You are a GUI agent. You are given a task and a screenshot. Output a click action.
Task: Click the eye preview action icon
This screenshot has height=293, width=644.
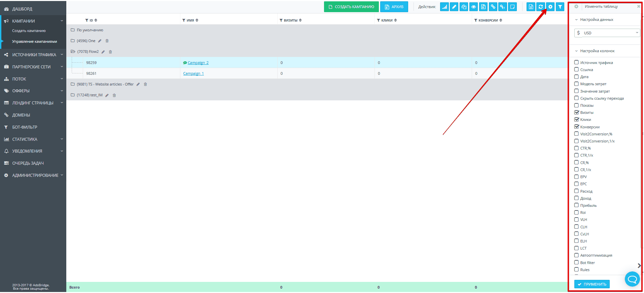point(474,7)
